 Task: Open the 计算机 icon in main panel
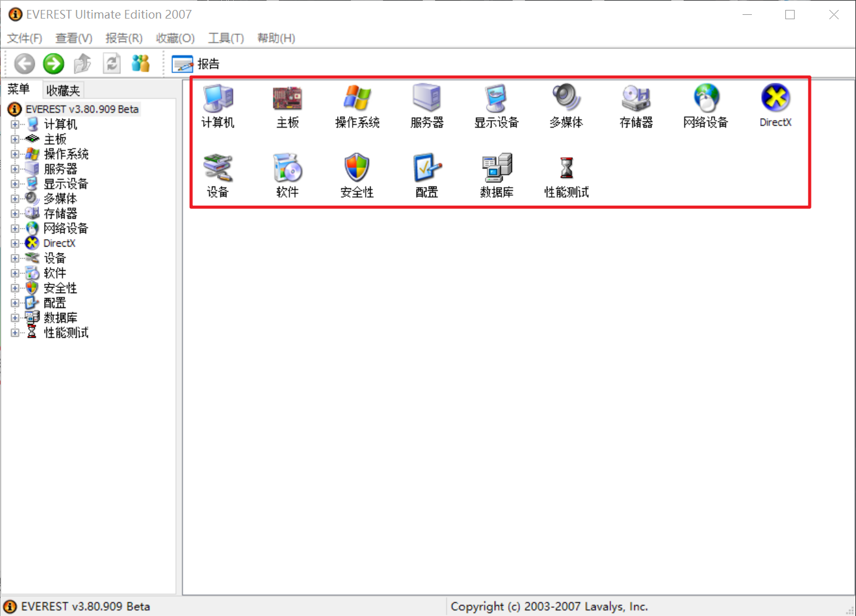point(218,99)
